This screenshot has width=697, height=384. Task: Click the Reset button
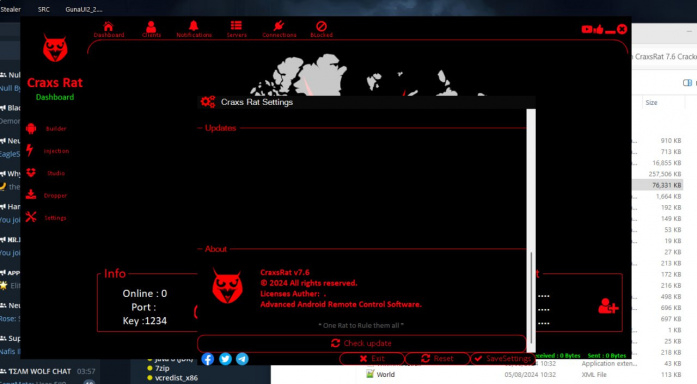(437, 358)
